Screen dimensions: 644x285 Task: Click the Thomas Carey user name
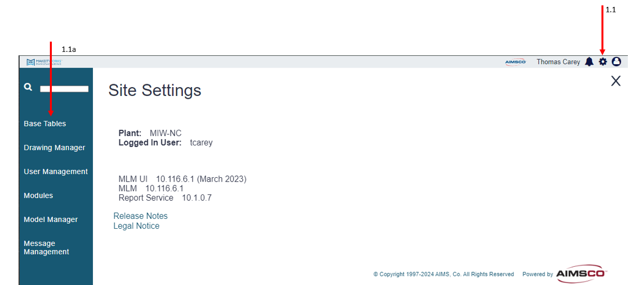(558, 62)
